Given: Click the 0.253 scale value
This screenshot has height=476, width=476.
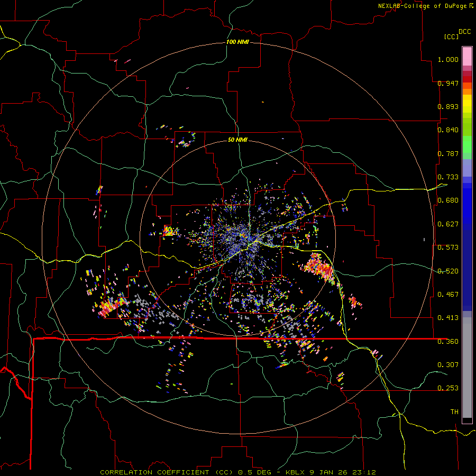Looking at the screenshot, I should pyautogui.click(x=448, y=388).
